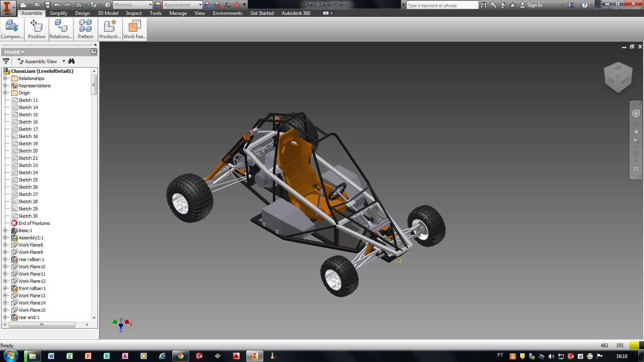Screen dimensions: 644x362
Task: Open the Productivity panel tool
Action: 110,29
